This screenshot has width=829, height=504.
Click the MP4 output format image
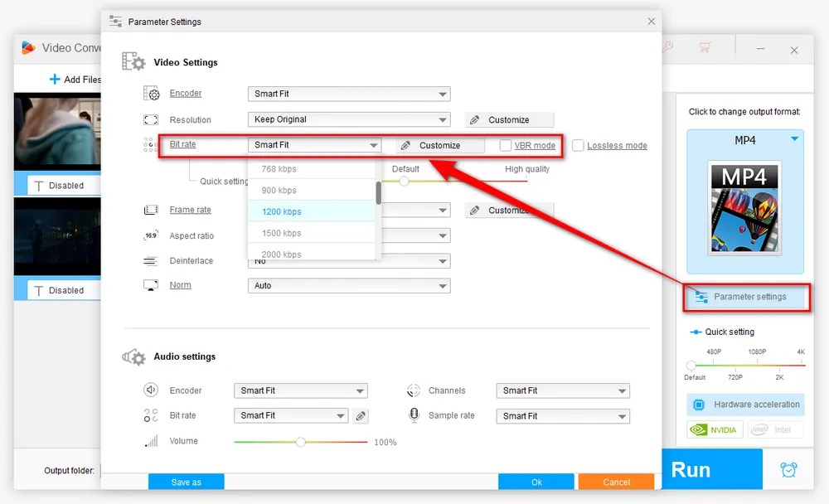point(744,208)
